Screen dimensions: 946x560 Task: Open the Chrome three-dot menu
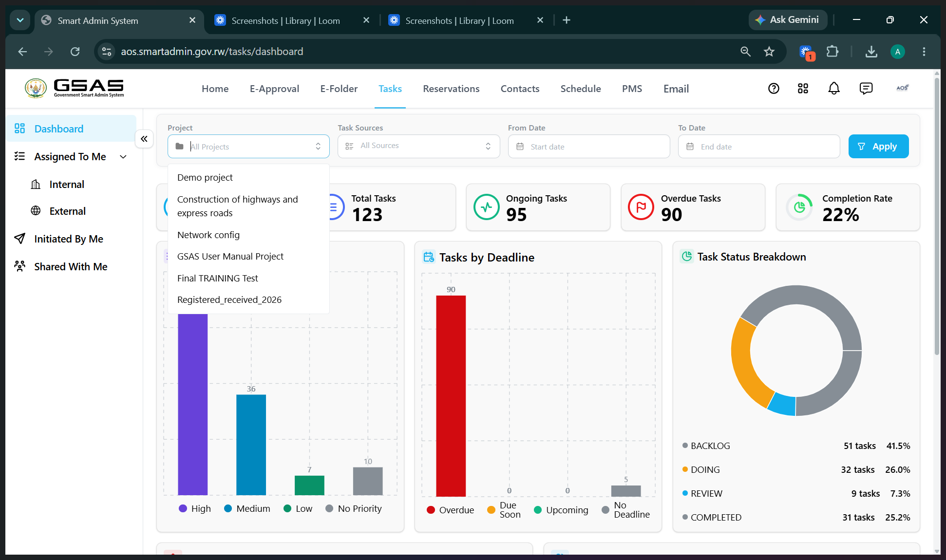pos(924,52)
